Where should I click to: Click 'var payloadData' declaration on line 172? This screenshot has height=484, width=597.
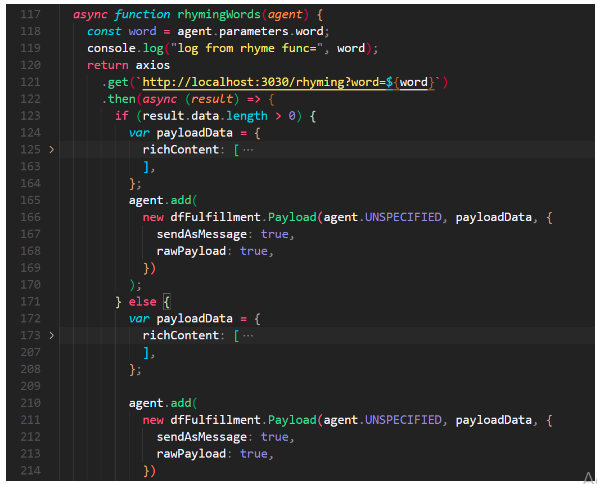point(181,318)
